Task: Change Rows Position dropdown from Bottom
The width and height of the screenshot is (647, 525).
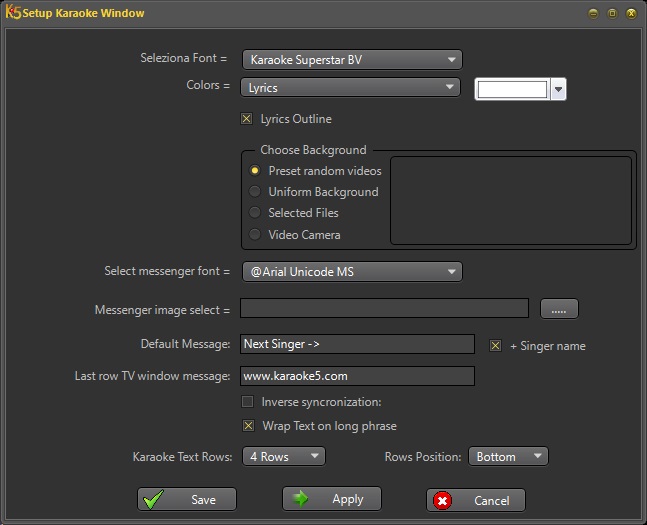Action: 508,457
